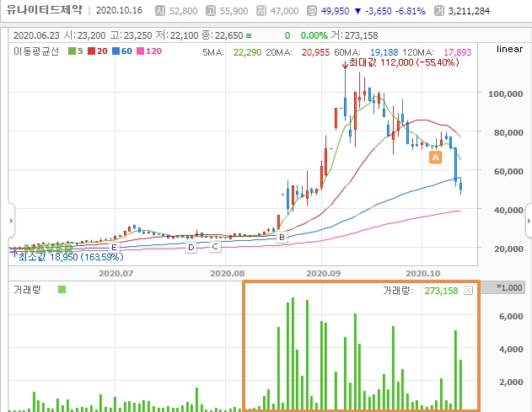532x412 pixels.
Task: Select the orange A event marker
Action: coord(435,158)
